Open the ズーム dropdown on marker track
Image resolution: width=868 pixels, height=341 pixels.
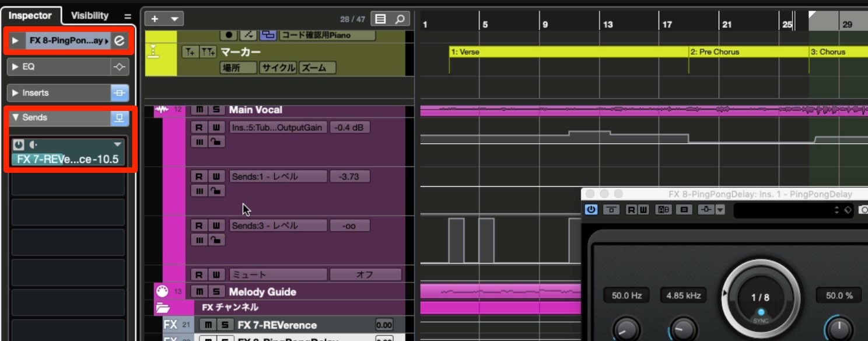[317, 68]
